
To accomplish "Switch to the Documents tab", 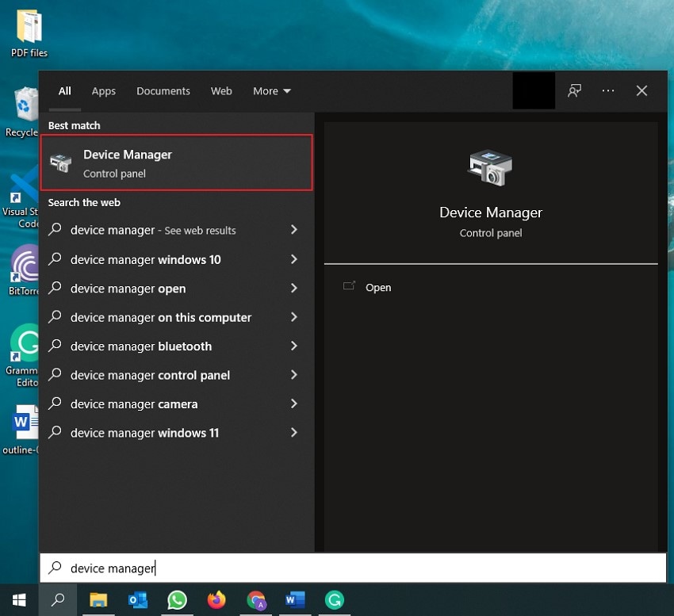I will pos(163,90).
